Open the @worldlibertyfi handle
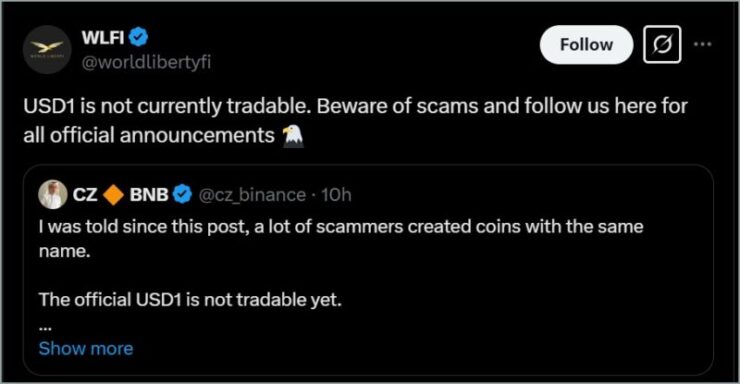The image size is (740, 384). 146,62
